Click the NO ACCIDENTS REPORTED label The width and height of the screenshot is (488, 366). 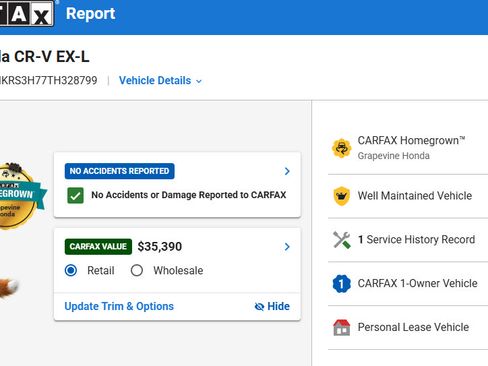click(x=119, y=171)
